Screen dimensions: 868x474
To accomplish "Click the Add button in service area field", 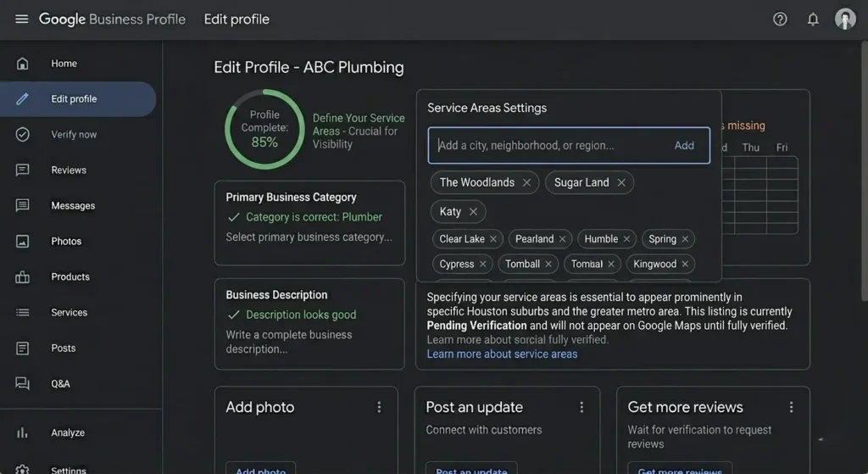I will coord(684,145).
